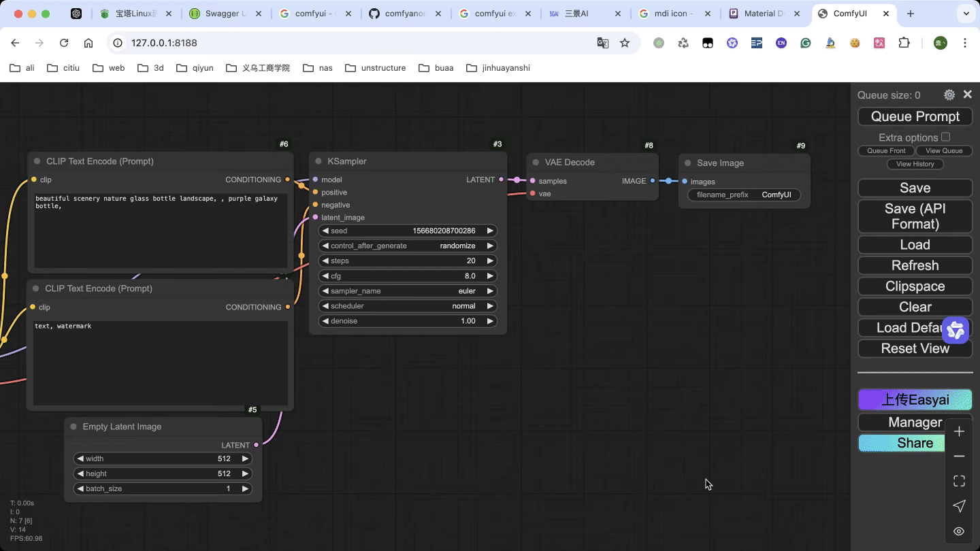Bookmark this page with the star icon

(x=625, y=43)
